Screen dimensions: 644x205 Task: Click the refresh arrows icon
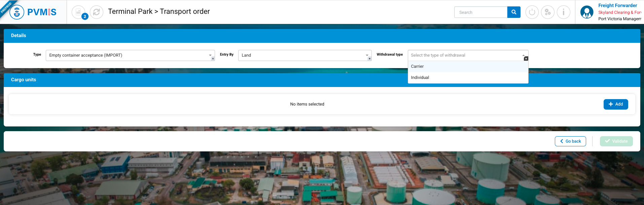(97, 12)
